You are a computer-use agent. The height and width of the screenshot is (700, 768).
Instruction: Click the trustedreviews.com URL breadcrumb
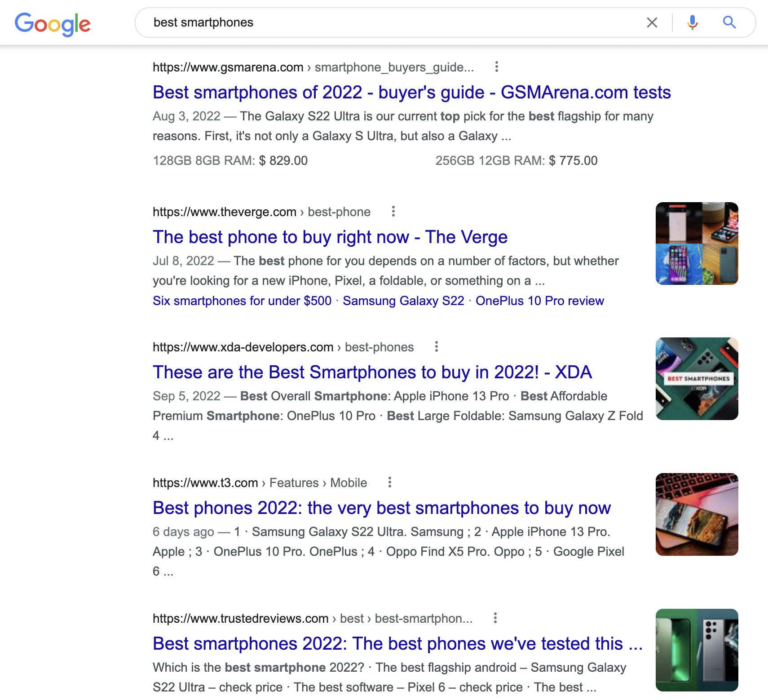click(313, 619)
